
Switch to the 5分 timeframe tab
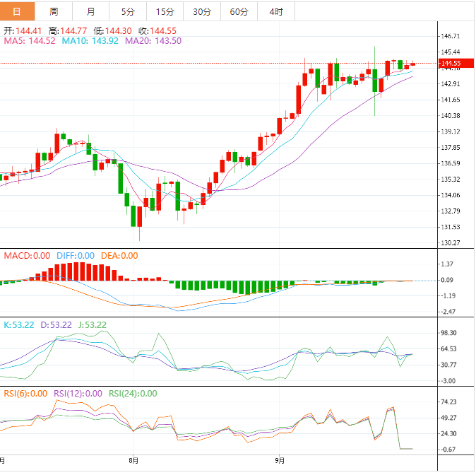(128, 11)
